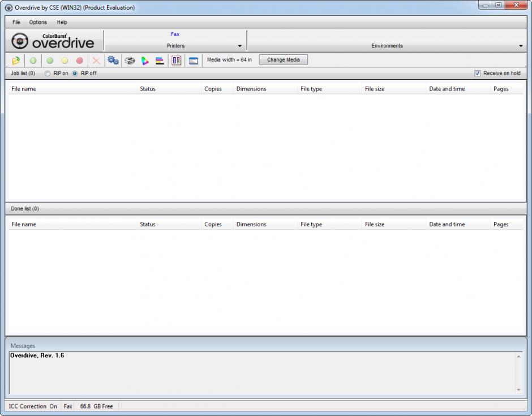Click the Change Media button
532x416 pixels.
coord(284,60)
